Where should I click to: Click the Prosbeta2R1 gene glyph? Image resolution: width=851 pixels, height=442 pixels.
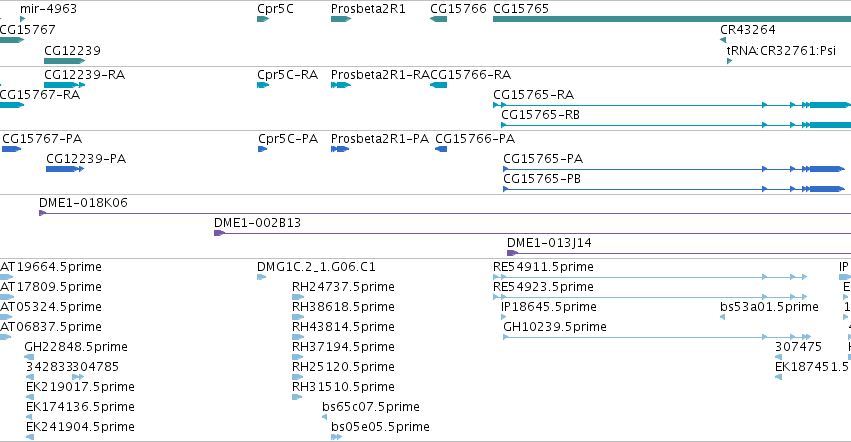click(341, 19)
